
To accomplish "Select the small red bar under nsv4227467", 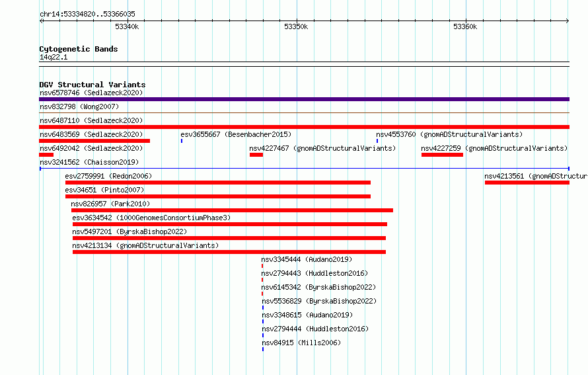I will click(x=256, y=155).
